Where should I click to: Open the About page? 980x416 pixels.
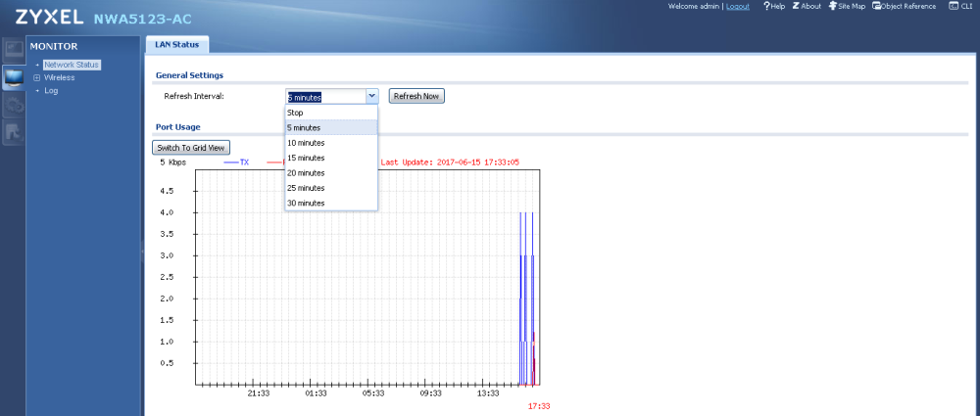807,6
